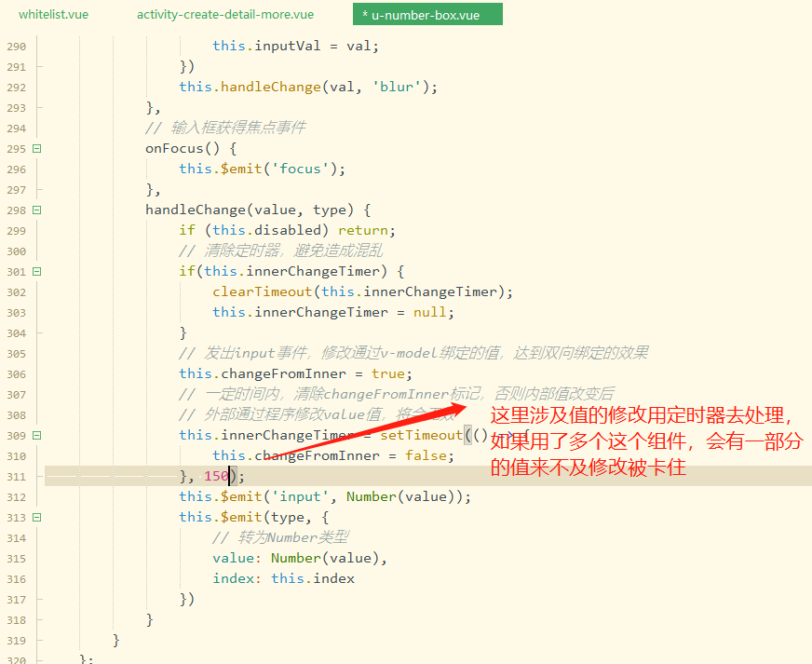Open the activity-create-detail-more.vue tab
This screenshot has height=664, width=812.
tap(224, 15)
